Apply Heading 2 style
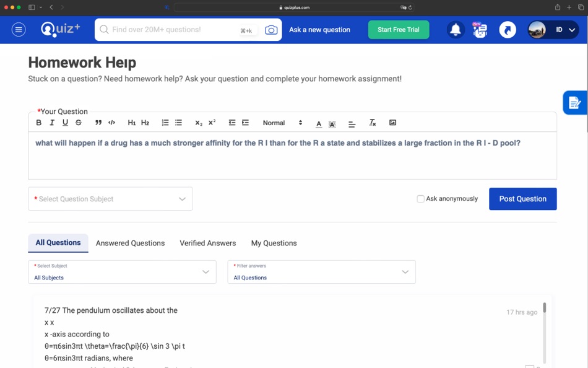The width and height of the screenshot is (588, 368). click(x=145, y=123)
